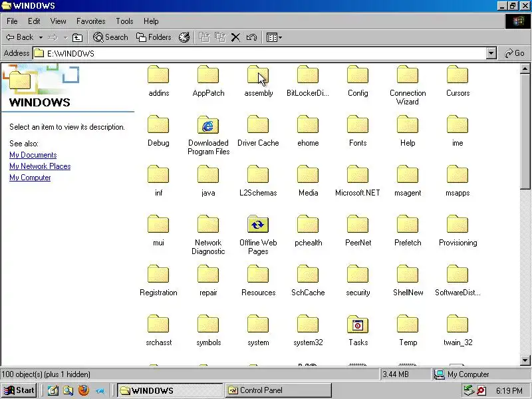Viewport: 532px width, 399px height.
Task: Click the Undo toolbar icon
Action: [x=251, y=37]
